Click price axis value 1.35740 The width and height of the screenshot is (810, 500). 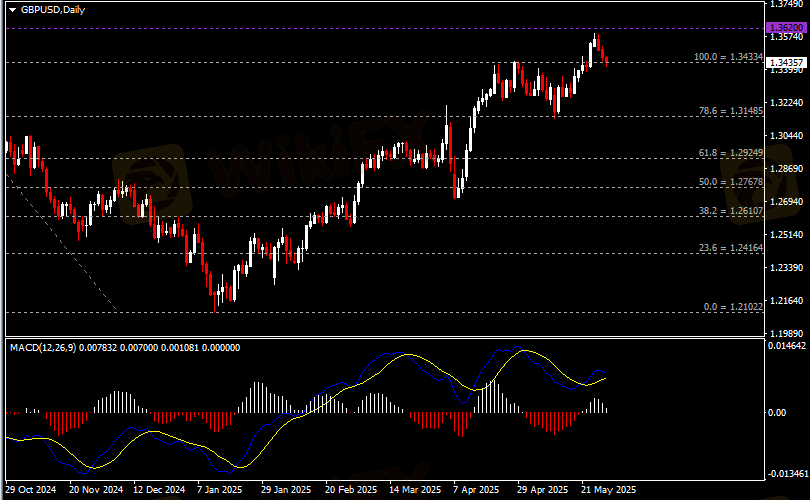(x=787, y=37)
